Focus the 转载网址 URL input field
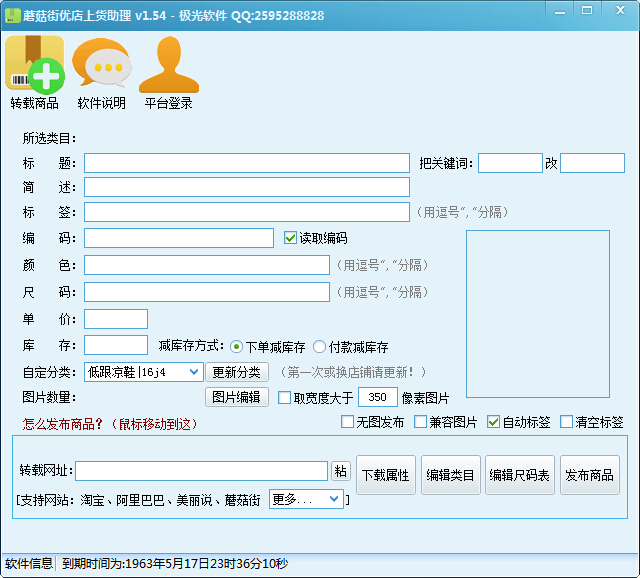This screenshot has width=640, height=578. (201, 471)
